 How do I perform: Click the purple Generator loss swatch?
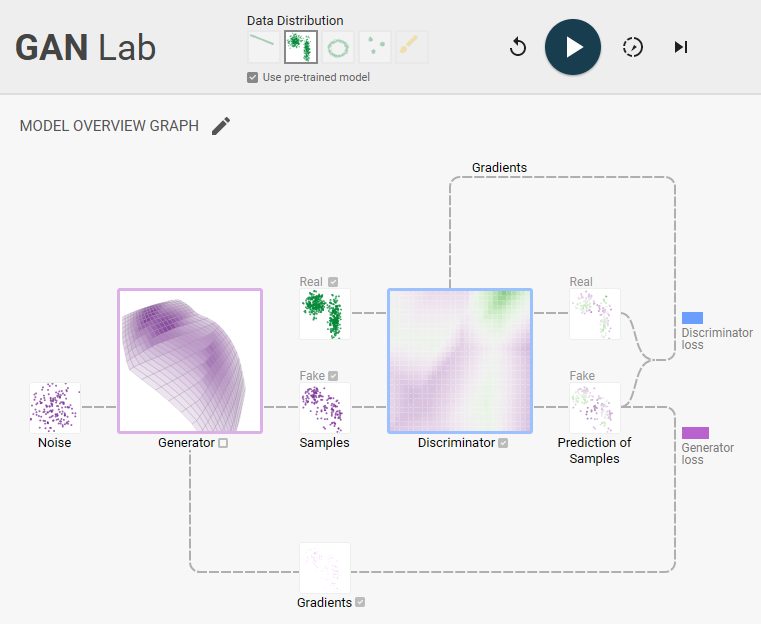695,433
